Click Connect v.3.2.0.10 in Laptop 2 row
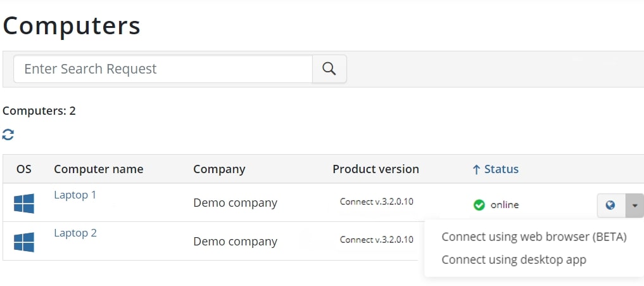Image resolution: width=644 pixels, height=286 pixels. pos(377,240)
